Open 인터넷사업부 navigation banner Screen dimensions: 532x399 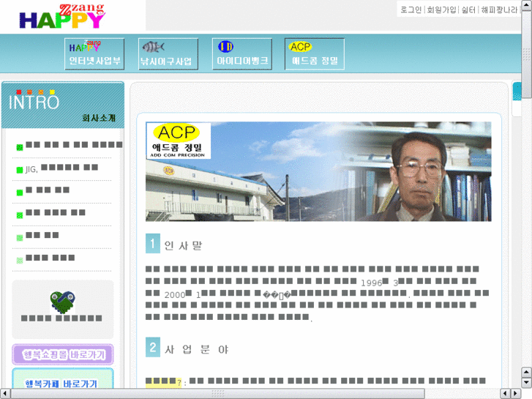coord(94,54)
